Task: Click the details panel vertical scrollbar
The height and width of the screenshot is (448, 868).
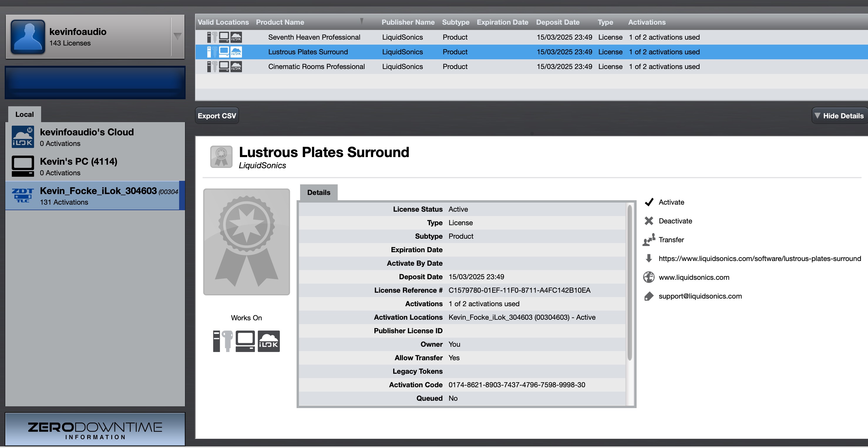Action: (630, 283)
